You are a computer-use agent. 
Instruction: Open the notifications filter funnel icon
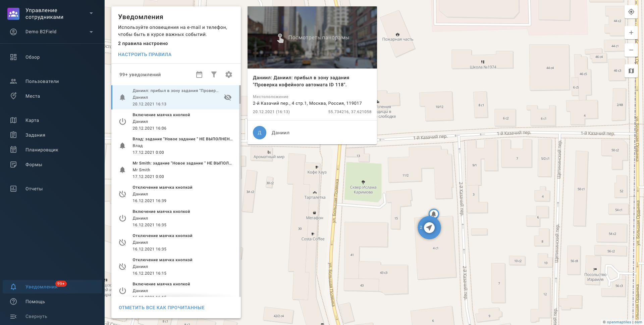click(214, 75)
